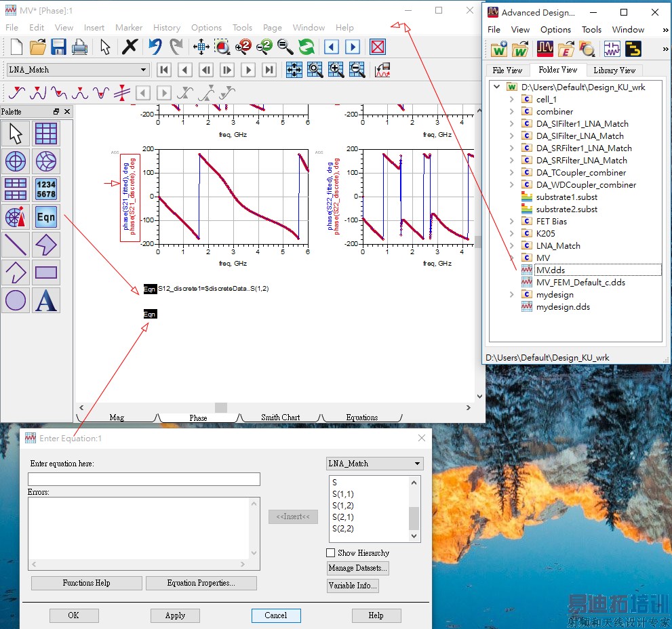Click the equation entry text field
Viewport: 672px width, 629px height.
pos(144,479)
